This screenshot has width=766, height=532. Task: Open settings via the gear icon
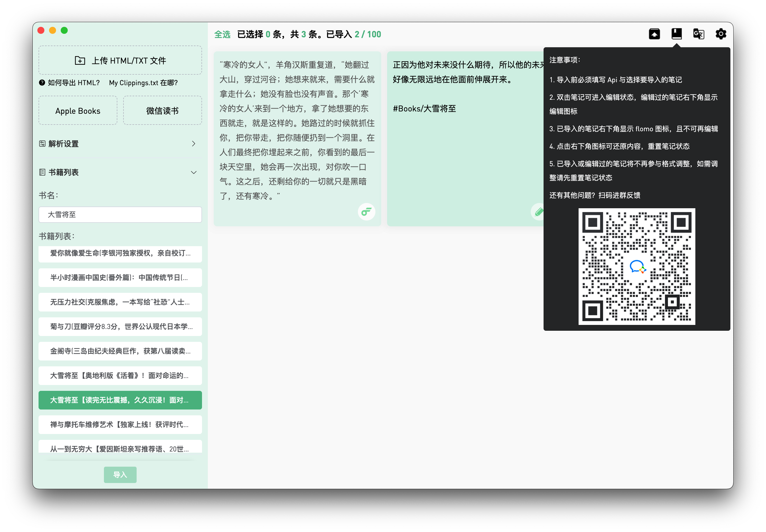click(x=721, y=34)
